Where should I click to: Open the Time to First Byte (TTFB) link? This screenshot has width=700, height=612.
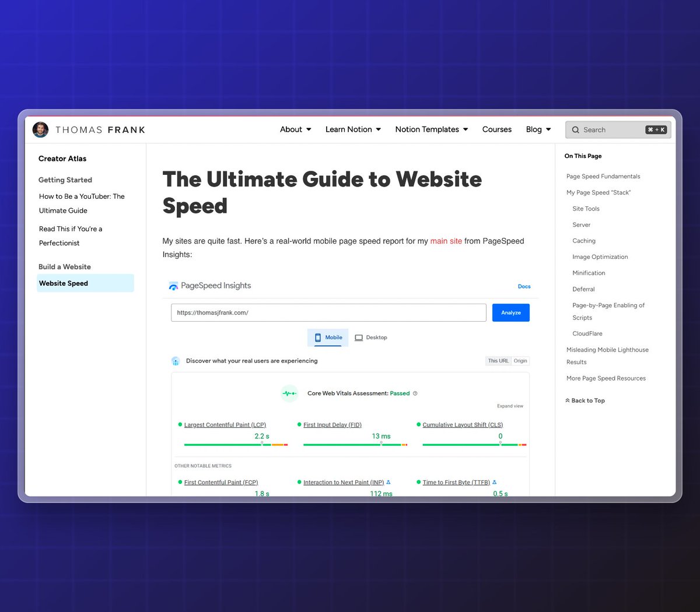tap(456, 483)
